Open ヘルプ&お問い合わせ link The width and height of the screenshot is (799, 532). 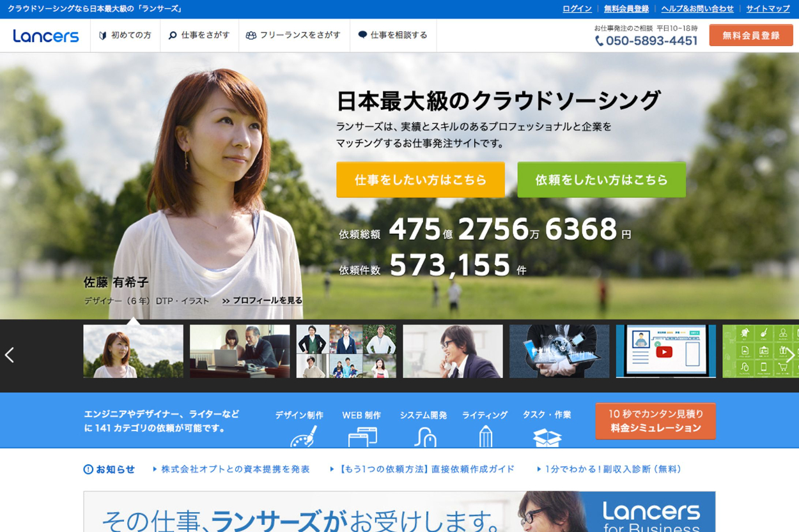click(697, 9)
